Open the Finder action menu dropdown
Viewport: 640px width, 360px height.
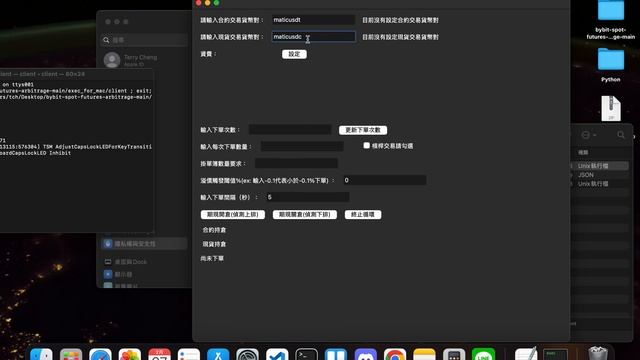(589, 135)
